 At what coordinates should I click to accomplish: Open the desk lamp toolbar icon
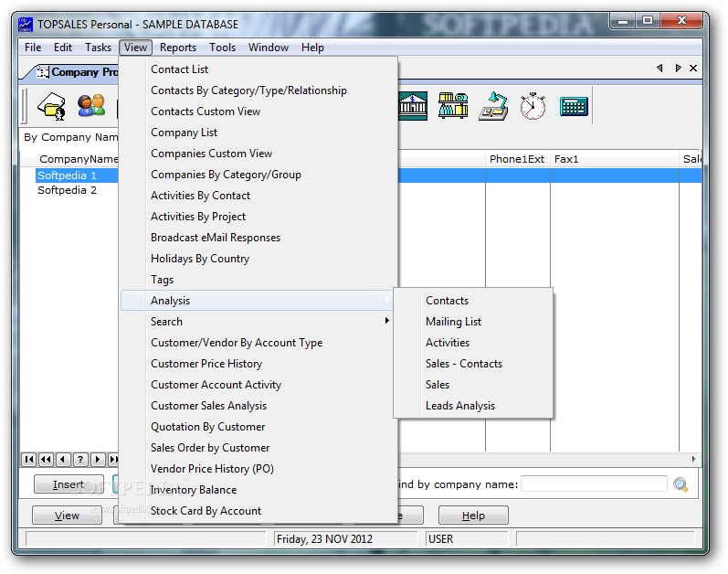coord(493,106)
